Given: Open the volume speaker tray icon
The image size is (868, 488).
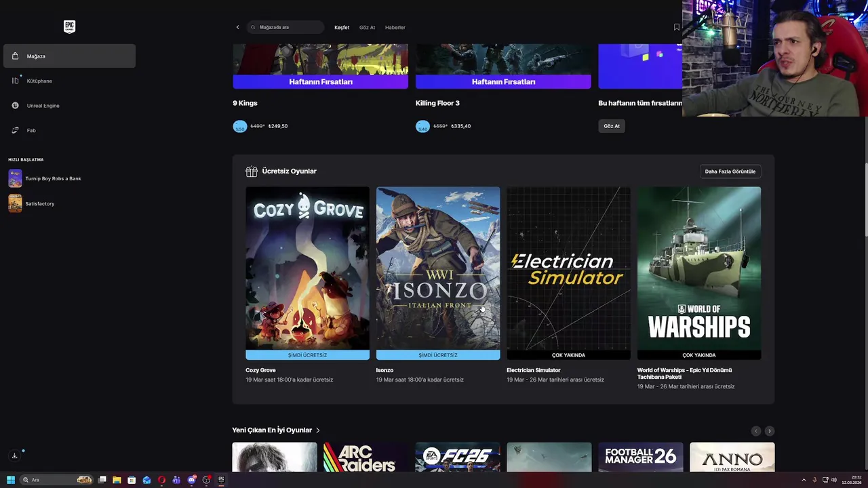Looking at the screenshot, I should click(833, 480).
